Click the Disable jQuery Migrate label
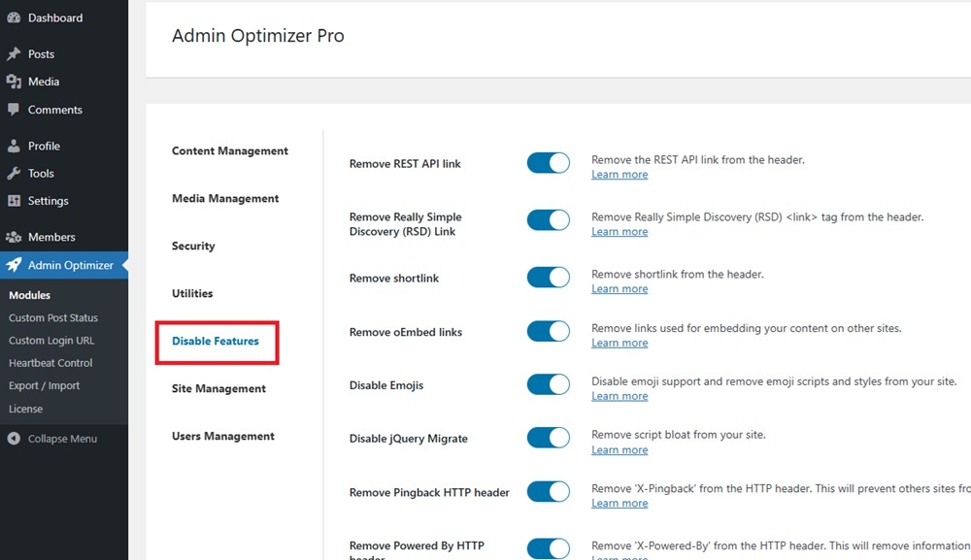The height and width of the screenshot is (560, 971). pyautogui.click(x=409, y=439)
